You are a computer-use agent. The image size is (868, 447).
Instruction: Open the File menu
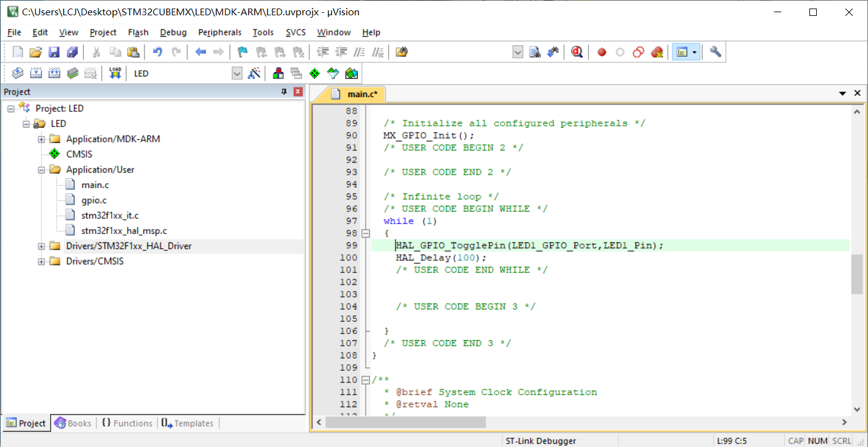(14, 32)
